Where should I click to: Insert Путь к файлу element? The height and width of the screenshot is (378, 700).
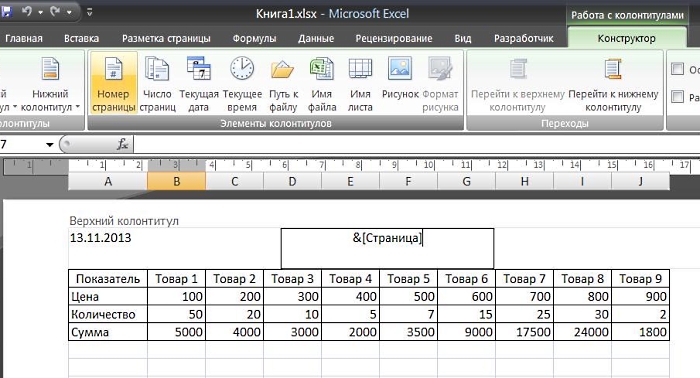[x=283, y=83]
